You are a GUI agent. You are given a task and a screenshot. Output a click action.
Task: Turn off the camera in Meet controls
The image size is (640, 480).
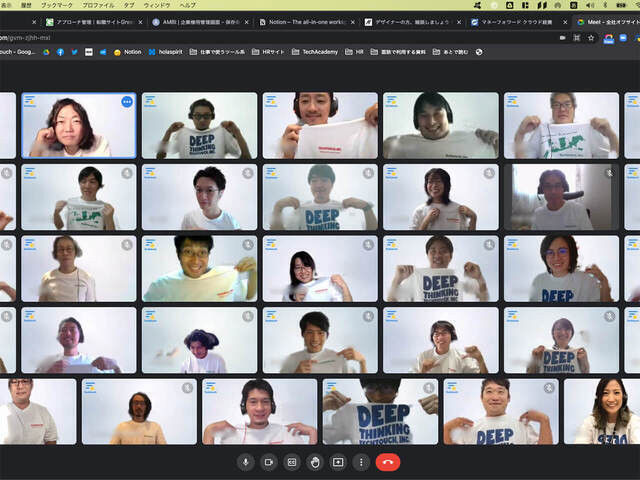click(x=268, y=462)
